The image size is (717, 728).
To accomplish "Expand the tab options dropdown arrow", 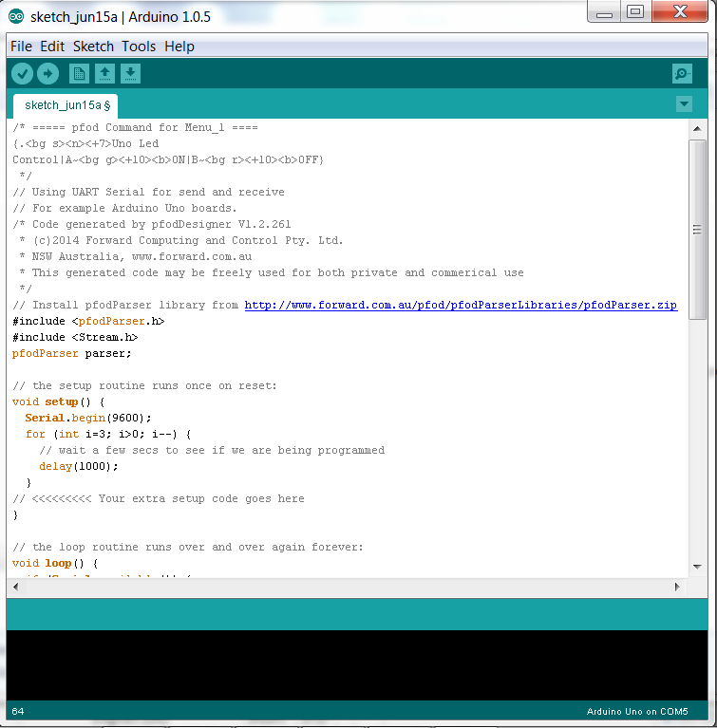I will click(684, 104).
